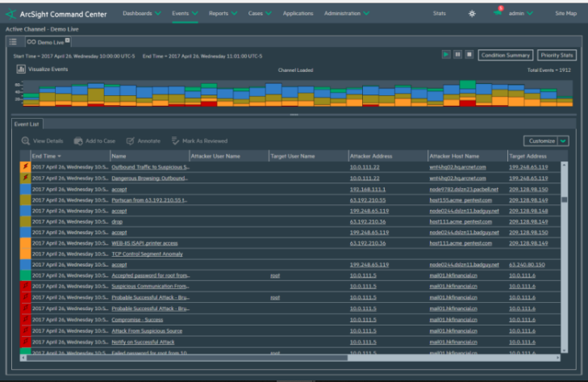Click the horizontal scrollbar of event list

point(187,358)
